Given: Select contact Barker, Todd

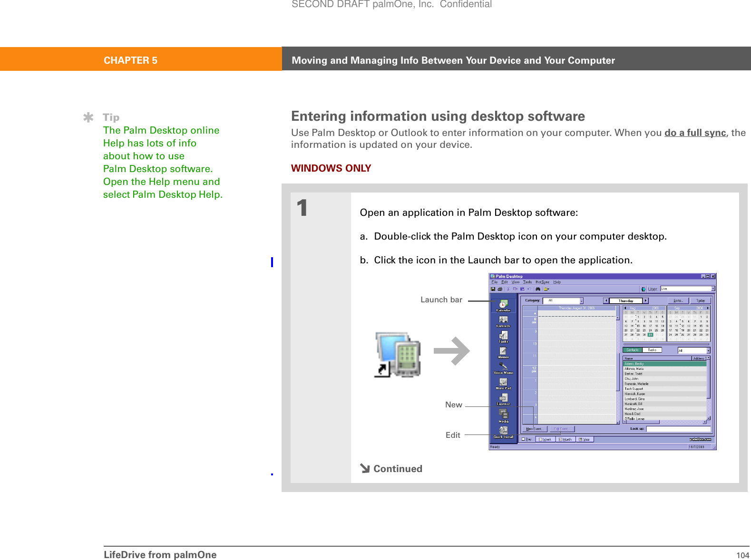Looking at the screenshot, I should [x=664, y=374].
